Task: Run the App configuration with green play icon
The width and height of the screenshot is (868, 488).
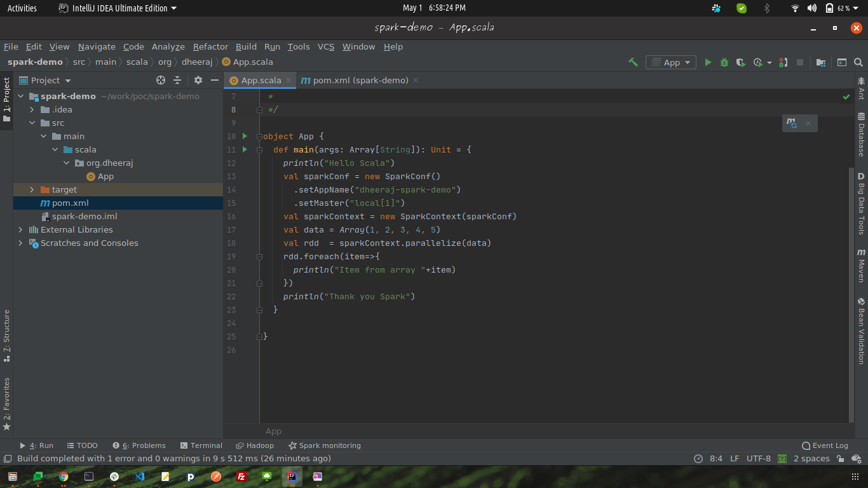Action: [x=708, y=62]
